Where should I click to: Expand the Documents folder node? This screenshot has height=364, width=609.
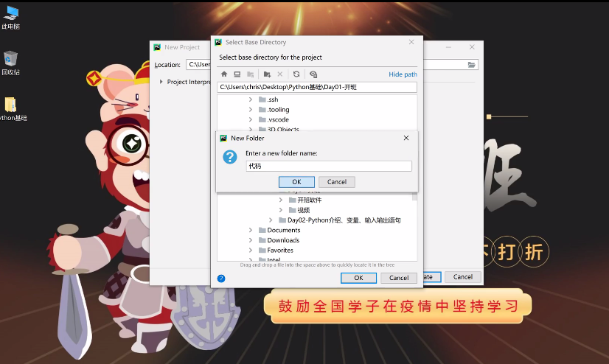click(251, 231)
